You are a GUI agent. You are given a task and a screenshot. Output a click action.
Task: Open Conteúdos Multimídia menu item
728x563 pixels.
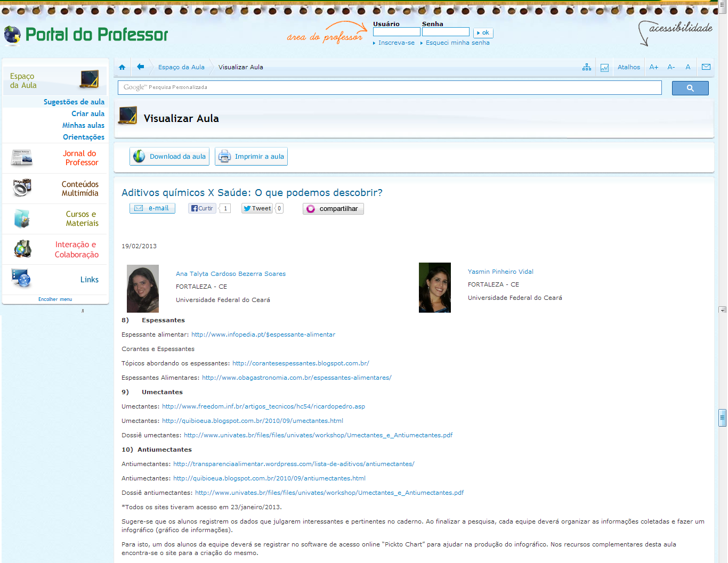tap(79, 189)
